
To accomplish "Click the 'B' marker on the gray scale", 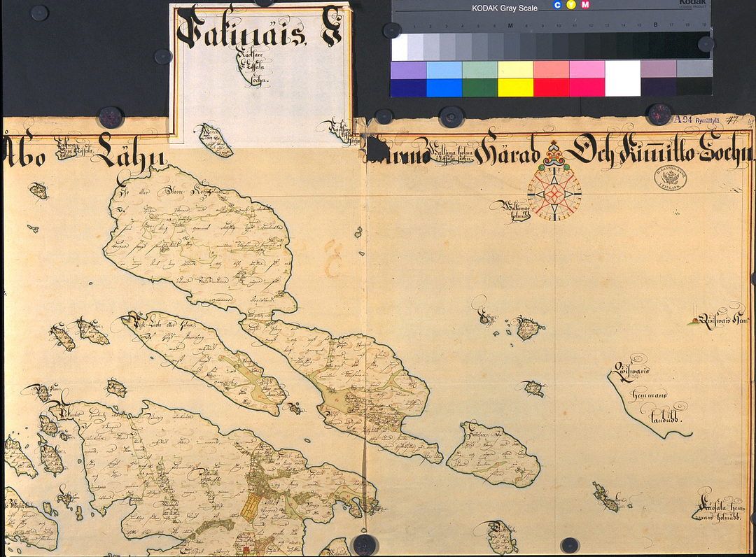I will coord(655,25).
